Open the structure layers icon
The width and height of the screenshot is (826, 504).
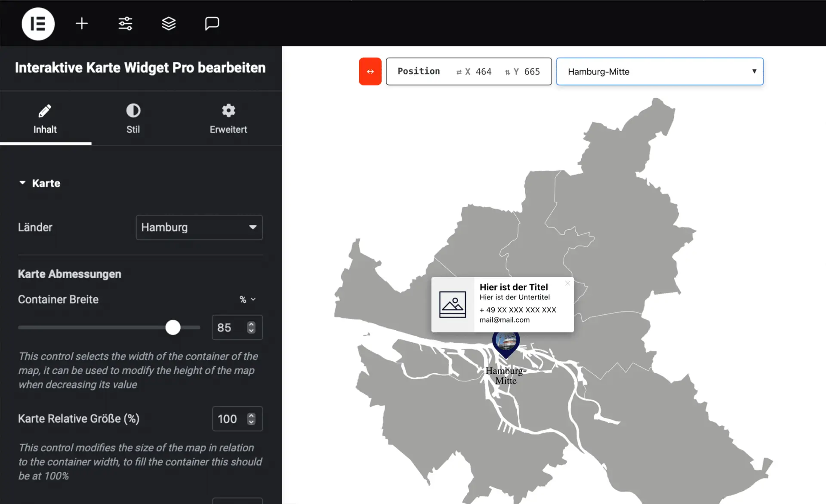(169, 24)
